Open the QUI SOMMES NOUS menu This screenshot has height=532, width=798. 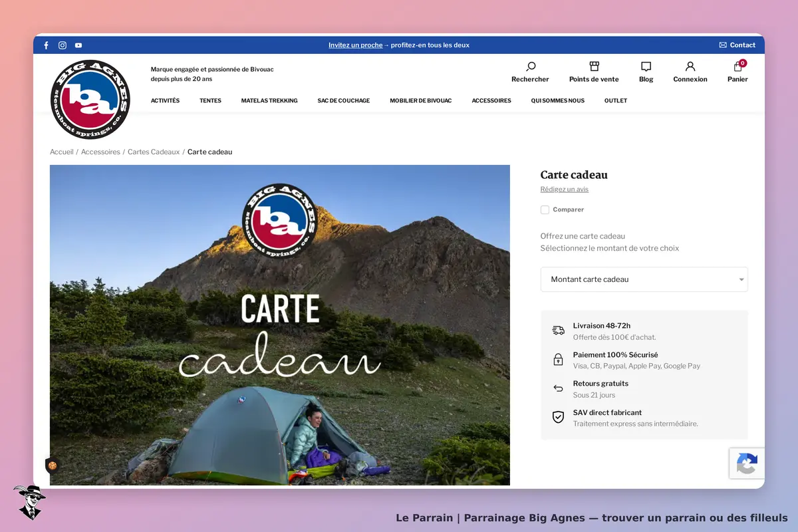[x=558, y=100]
